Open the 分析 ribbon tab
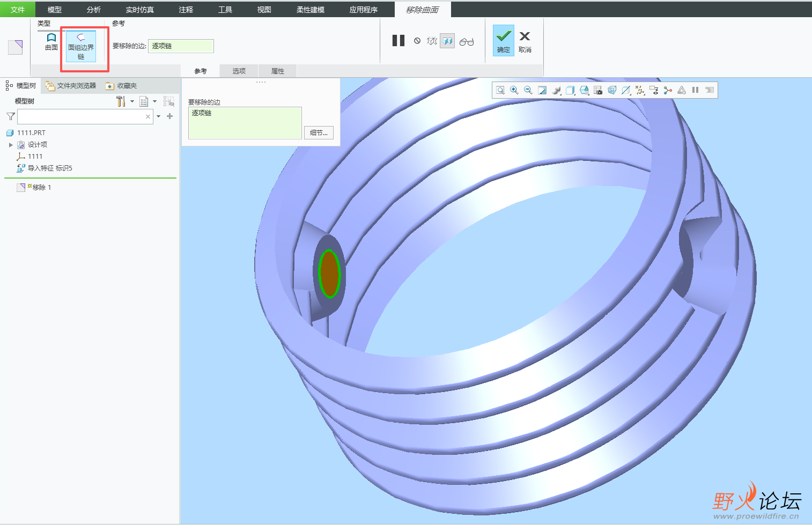 [x=94, y=10]
